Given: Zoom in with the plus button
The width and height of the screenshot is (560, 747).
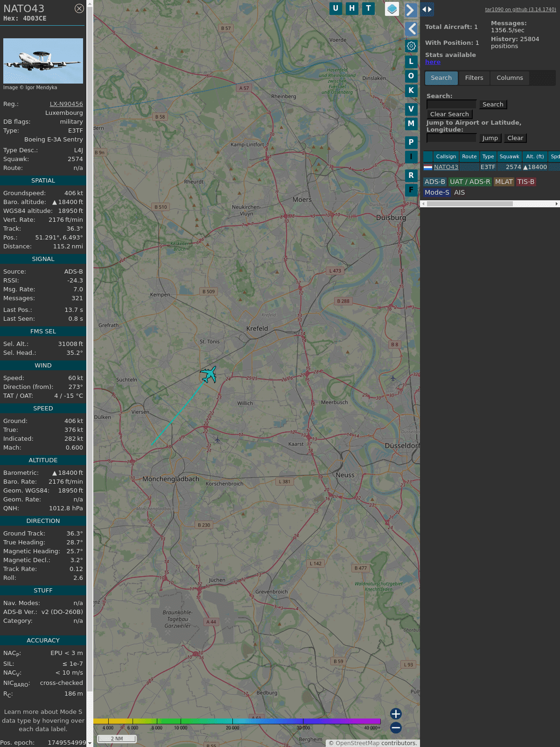Looking at the screenshot, I should point(396,713).
